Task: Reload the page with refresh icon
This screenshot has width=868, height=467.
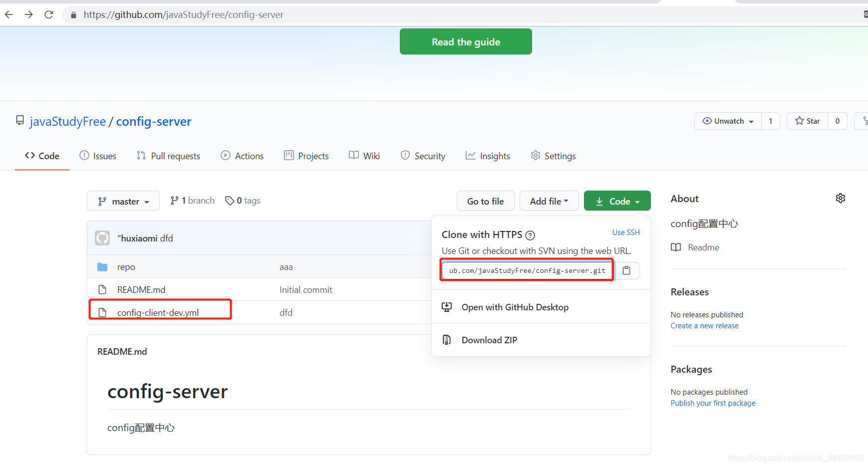Action: [x=48, y=14]
